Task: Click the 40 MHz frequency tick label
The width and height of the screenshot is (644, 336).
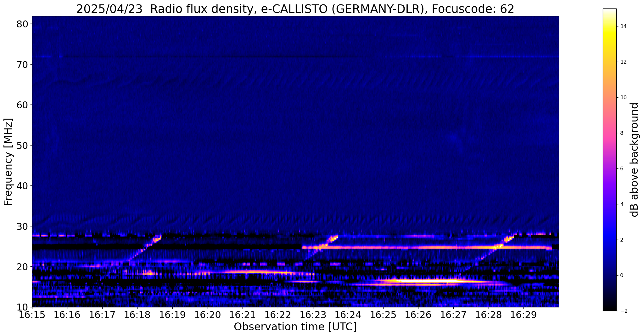Action: 22,186
